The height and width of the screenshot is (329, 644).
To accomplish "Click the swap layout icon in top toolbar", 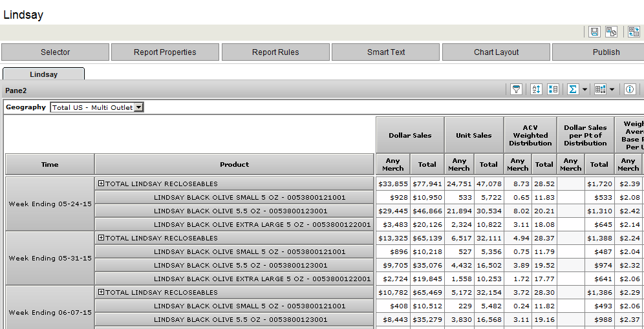I will point(633,32).
